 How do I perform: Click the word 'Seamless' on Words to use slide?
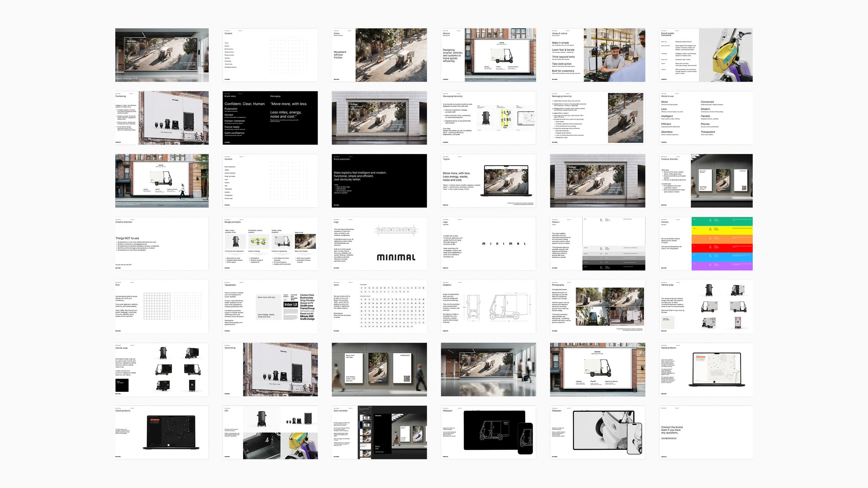pyautogui.click(x=667, y=132)
